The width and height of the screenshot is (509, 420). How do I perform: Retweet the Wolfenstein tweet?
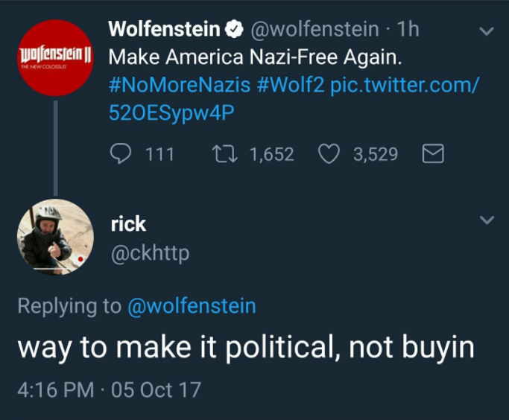point(223,154)
